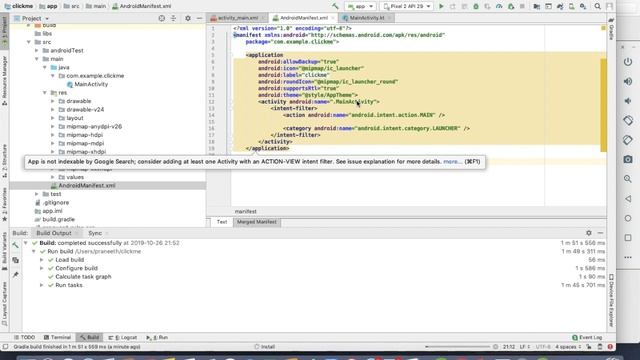Open the Terminal tool window
Viewport: 640px width, 360px height.
click(58, 338)
